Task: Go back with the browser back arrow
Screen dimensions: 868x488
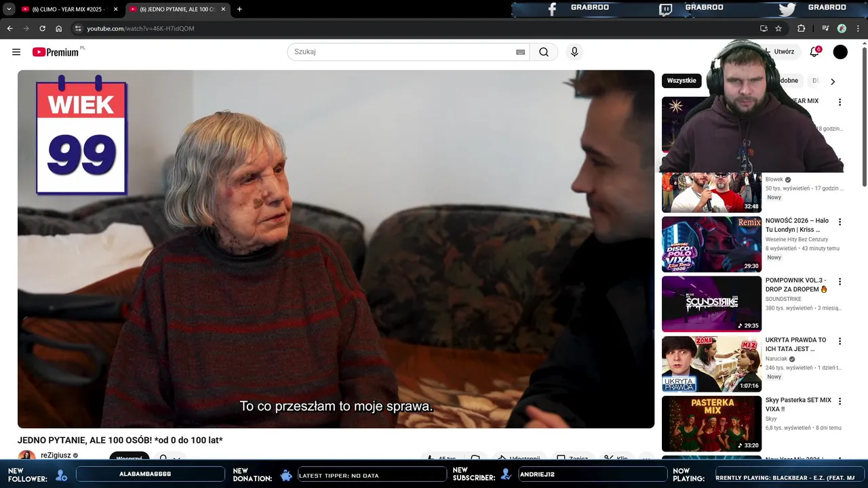Action: click(x=9, y=28)
